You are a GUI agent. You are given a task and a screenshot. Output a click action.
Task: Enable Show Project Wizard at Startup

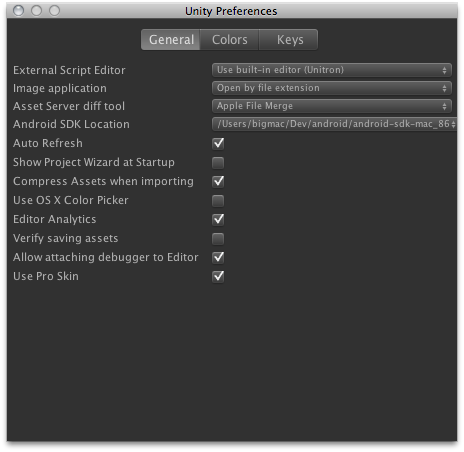pyautogui.click(x=218, y=163)
